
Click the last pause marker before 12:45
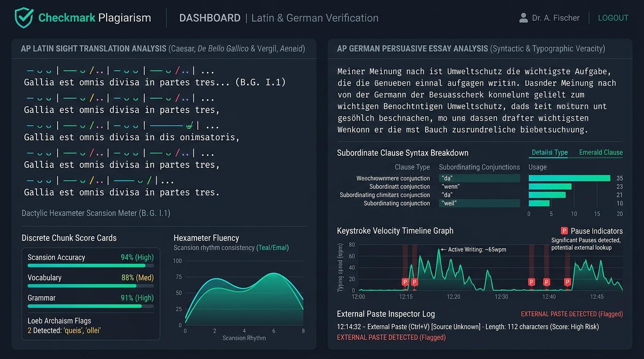(x=567, y=282)
